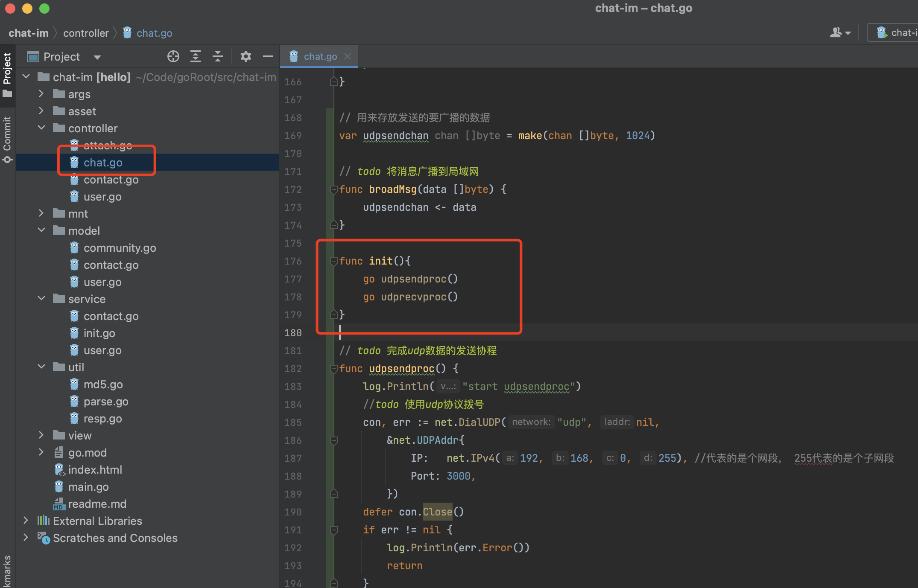Open the user account dropdown icon
Screen dimensions: 918x588
[840, 33]
